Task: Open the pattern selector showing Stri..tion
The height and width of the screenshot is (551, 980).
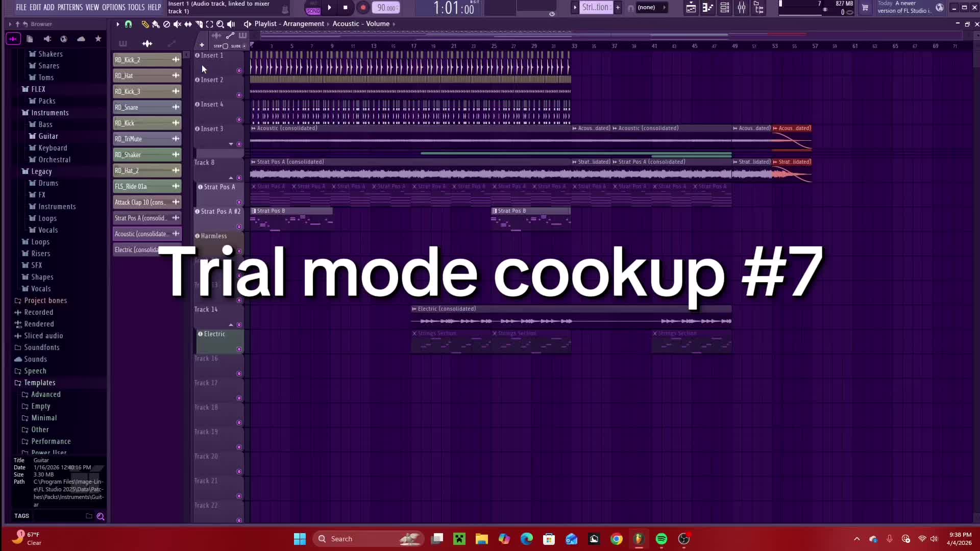Action: click(x=595, y=8)
